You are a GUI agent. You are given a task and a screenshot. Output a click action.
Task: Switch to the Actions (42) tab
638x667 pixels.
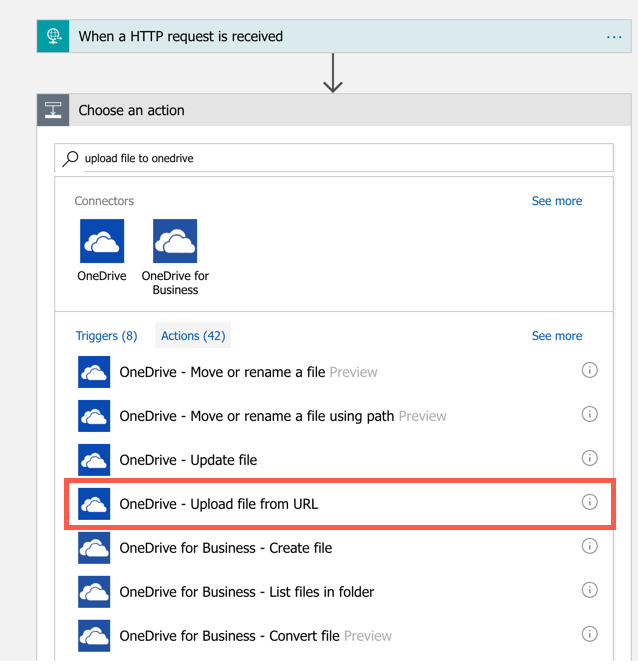click(x=193, y=336)
